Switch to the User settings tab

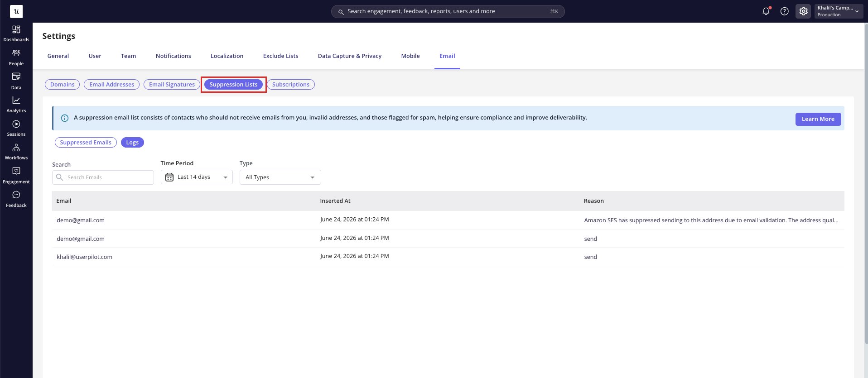tap(95, 56)
